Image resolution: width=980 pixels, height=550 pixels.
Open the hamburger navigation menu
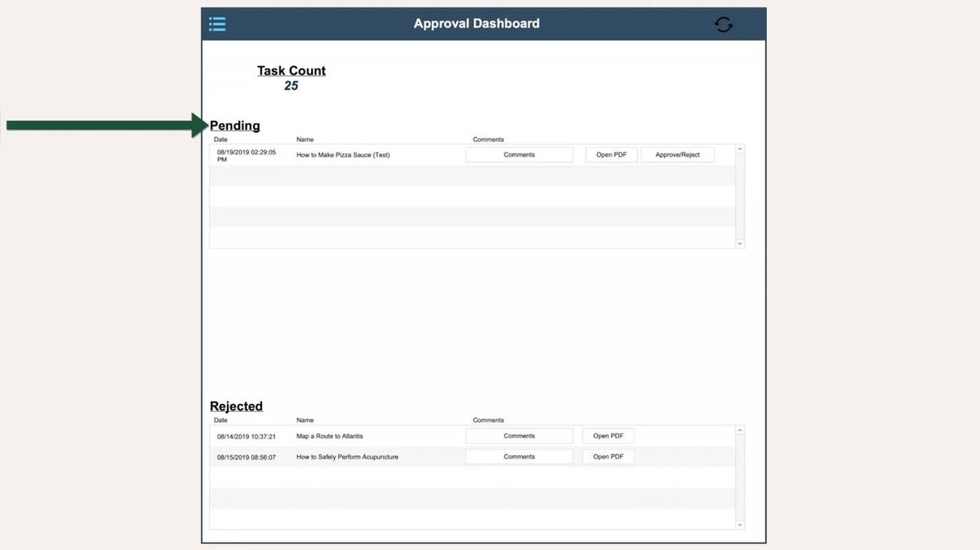click(x=217, y=24)
